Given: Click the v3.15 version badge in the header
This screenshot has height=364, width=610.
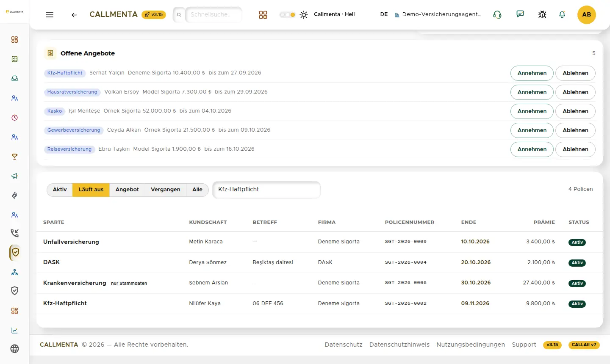Looking at the screenshot, I should (154, 15).
